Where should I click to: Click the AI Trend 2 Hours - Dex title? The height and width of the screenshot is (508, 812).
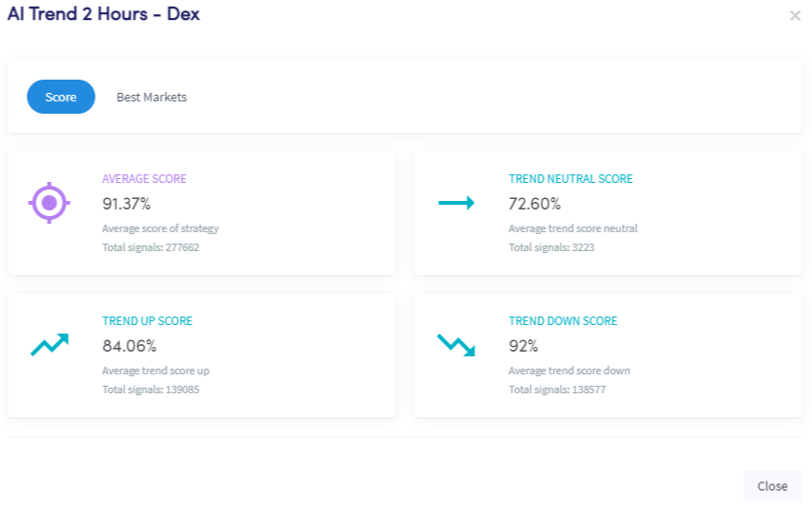click(103, 14)
